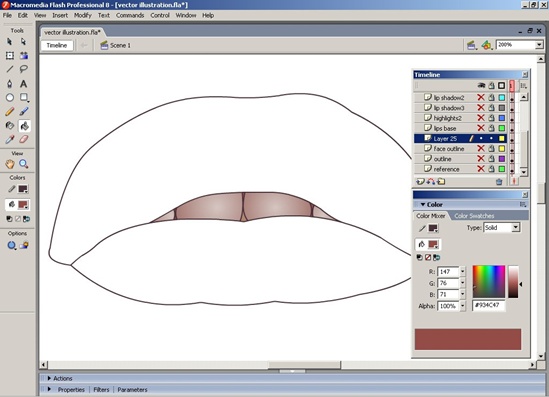
Task: Click the Scene 1 breadcrumb
Action: pos(116,45)
